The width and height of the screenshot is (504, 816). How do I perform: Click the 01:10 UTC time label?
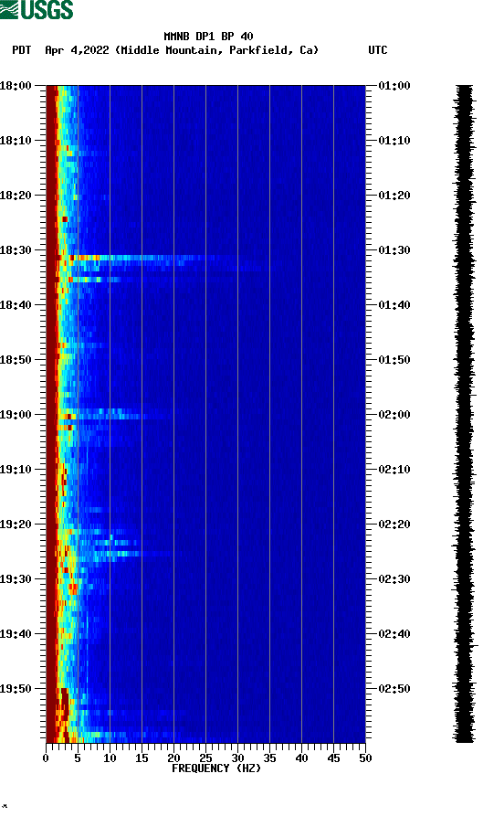[394, 141]
